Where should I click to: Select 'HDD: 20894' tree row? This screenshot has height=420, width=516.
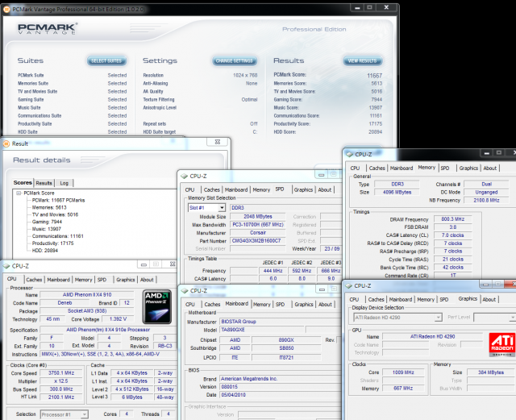click(x=45, y=251)
